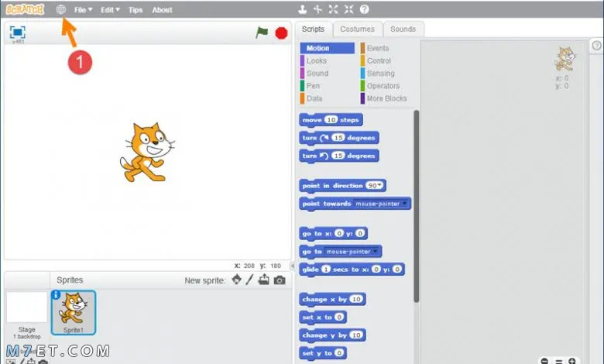Zoom out scripts area
This screenshot has width=604, height=364.
click(x=544, y=362)
